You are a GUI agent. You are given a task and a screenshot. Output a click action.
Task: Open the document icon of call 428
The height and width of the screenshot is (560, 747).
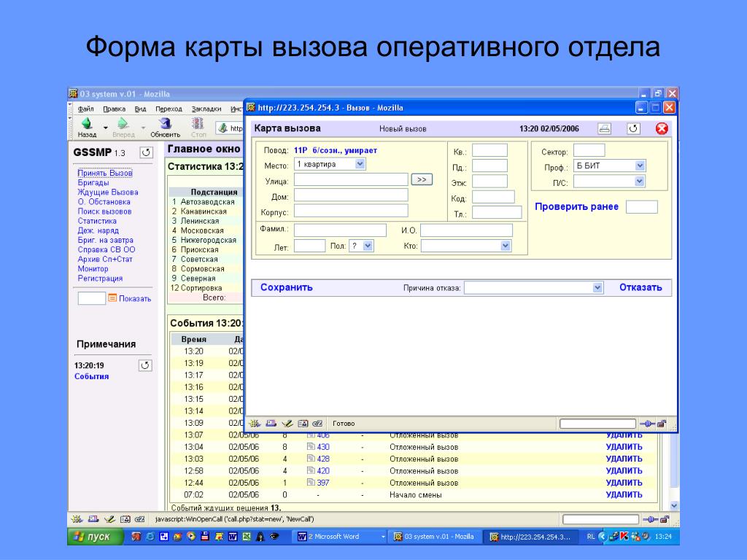(x=311, y=459)
